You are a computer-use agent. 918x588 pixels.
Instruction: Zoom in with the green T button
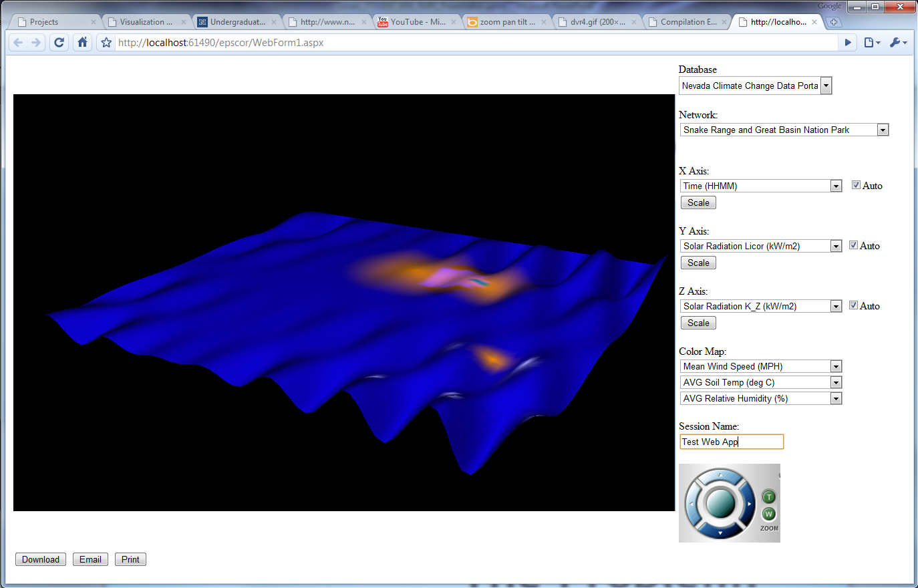(x=769, y=496)
